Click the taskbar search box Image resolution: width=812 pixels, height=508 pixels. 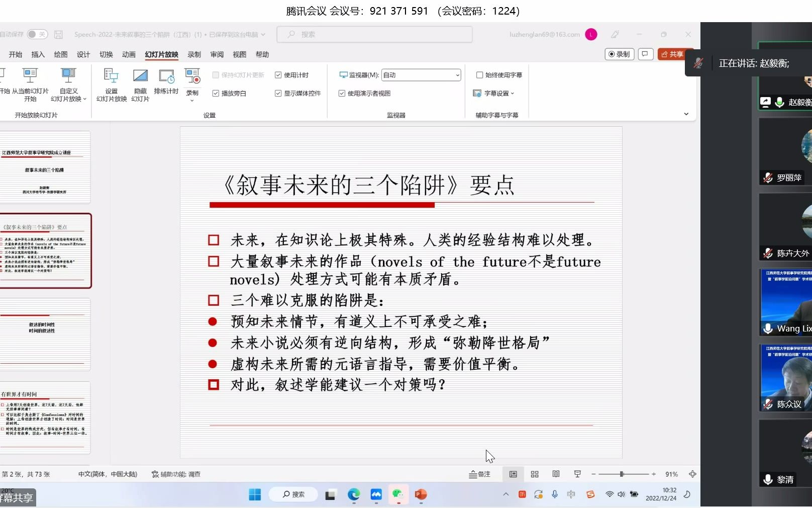pyautogui.click(x=293, y=494)
